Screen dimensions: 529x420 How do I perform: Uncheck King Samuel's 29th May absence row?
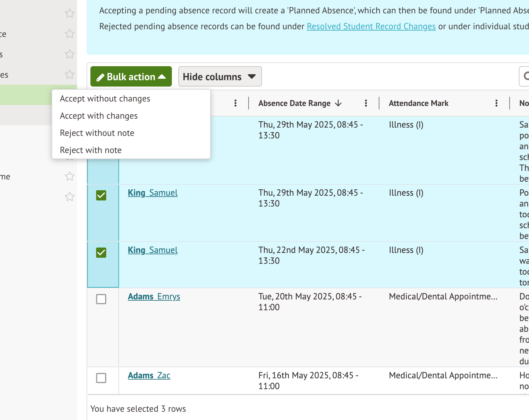[101, 195]
